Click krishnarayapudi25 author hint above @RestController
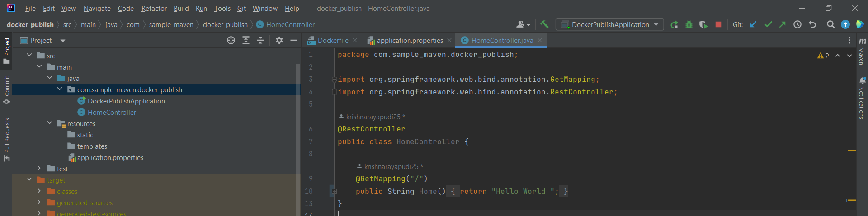868x216 pixels. click(372, 117)
